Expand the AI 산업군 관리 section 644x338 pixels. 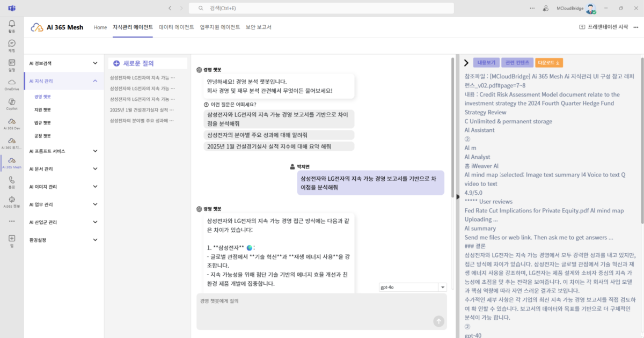[95, 222]
